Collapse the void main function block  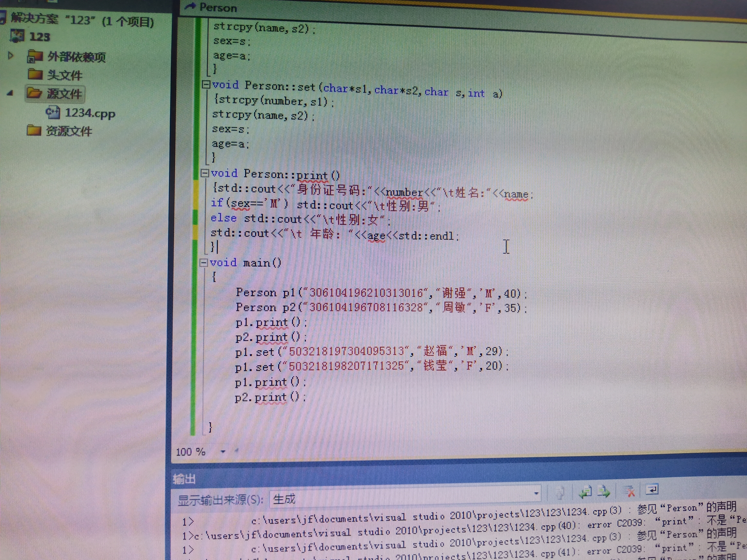(203, 263)
